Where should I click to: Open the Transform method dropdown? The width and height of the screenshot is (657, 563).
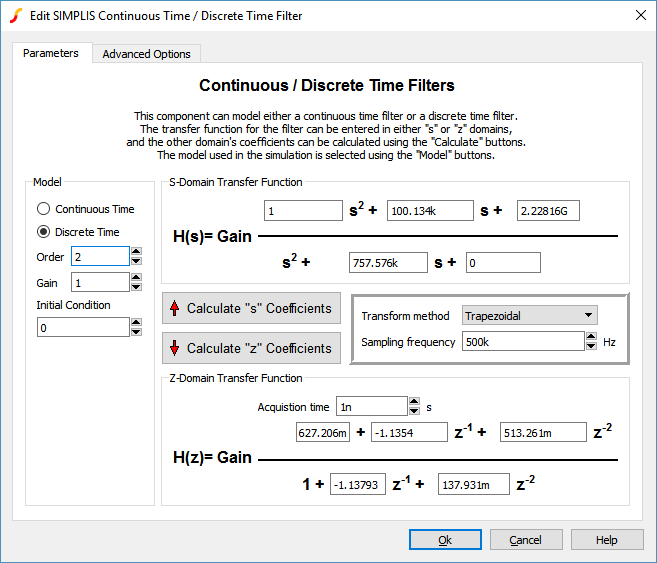[x=529, y=316]
